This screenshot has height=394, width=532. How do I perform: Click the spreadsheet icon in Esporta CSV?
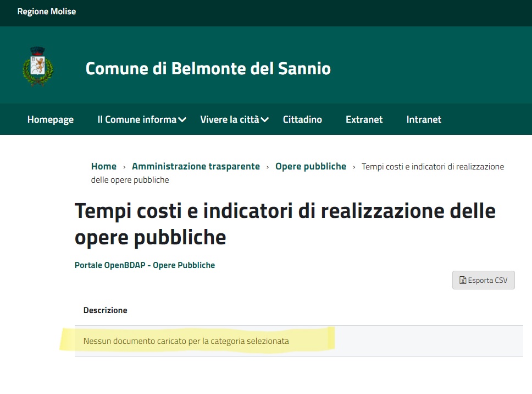[463, 280]
